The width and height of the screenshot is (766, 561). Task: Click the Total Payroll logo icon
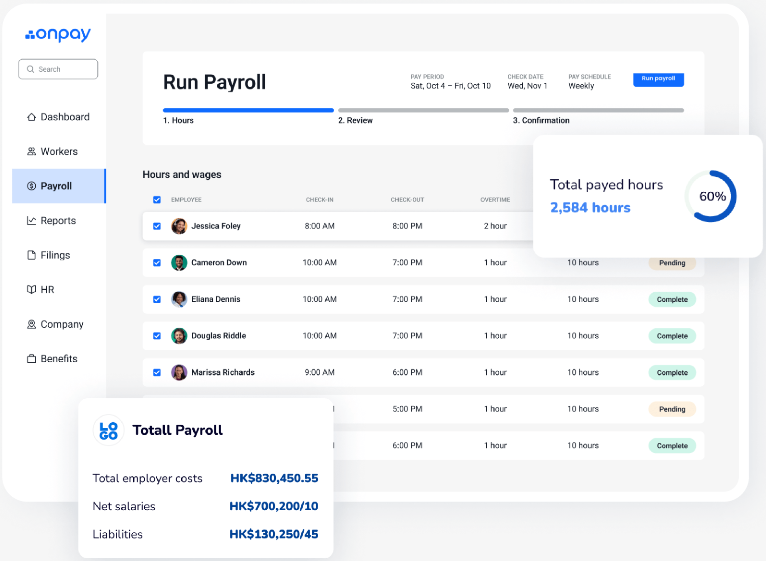coord(108,430)
